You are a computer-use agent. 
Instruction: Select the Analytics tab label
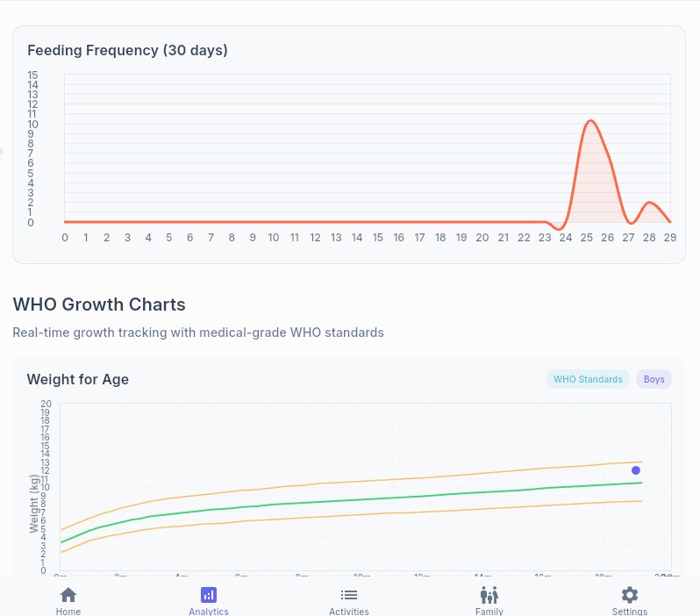209,611
